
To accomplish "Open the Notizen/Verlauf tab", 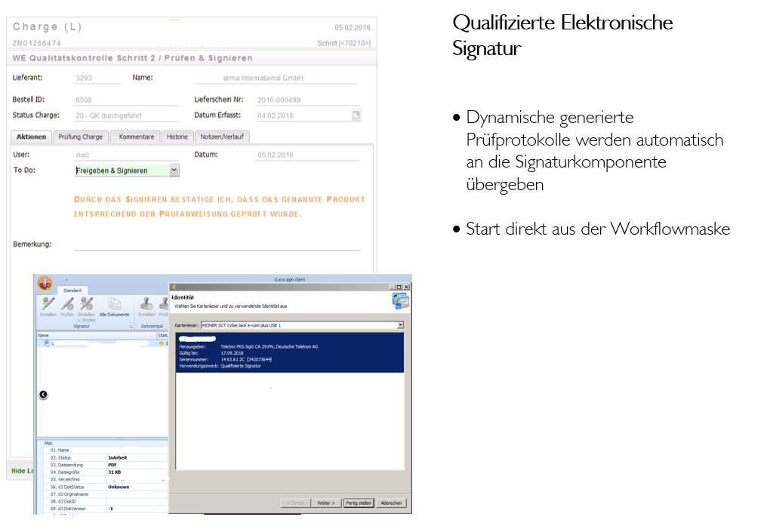I will pyautogui.click(x=222, y=137).
